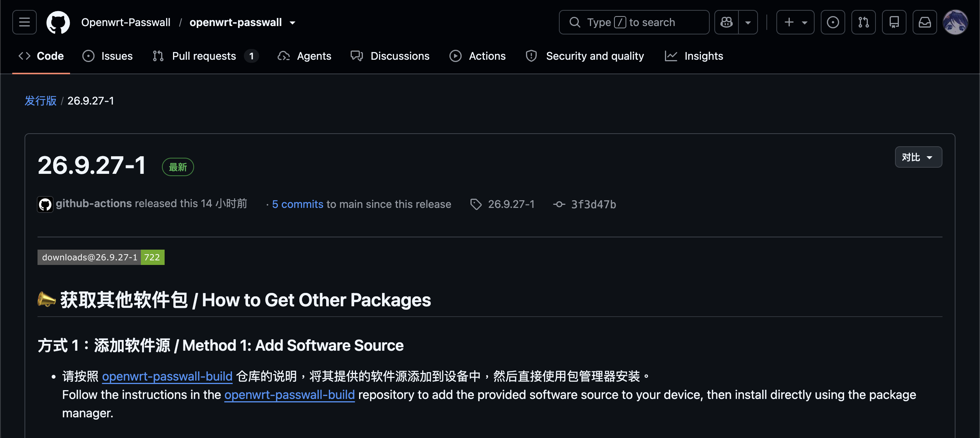Open the issues icon in header
This screenshot has width=980, height=438.
click(833, 22)
